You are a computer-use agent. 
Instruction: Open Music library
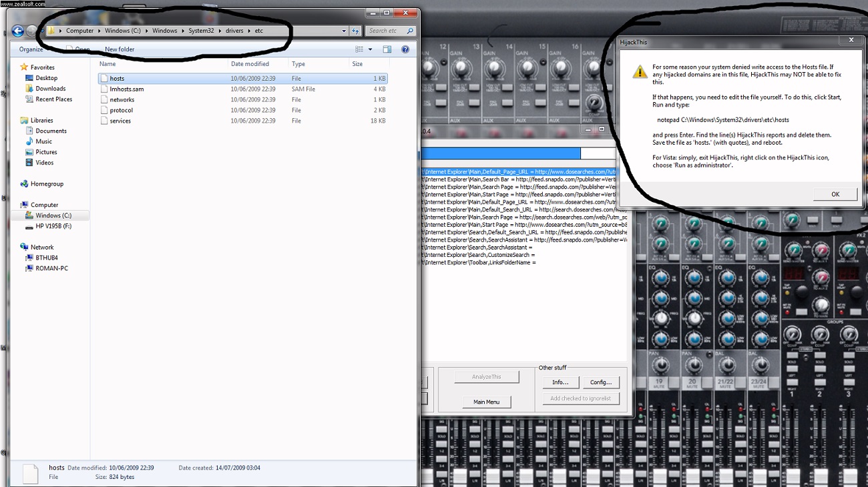point(43,141)
